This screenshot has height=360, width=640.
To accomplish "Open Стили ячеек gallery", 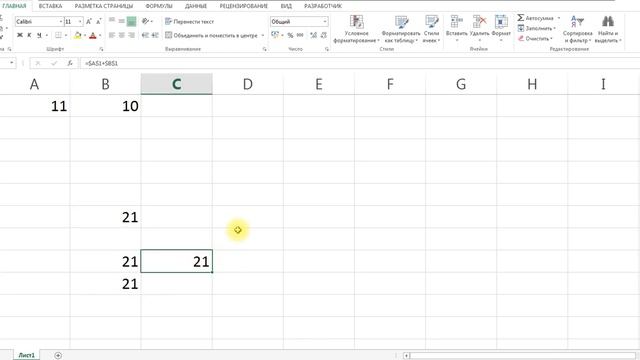I will [x=431, y=29].
